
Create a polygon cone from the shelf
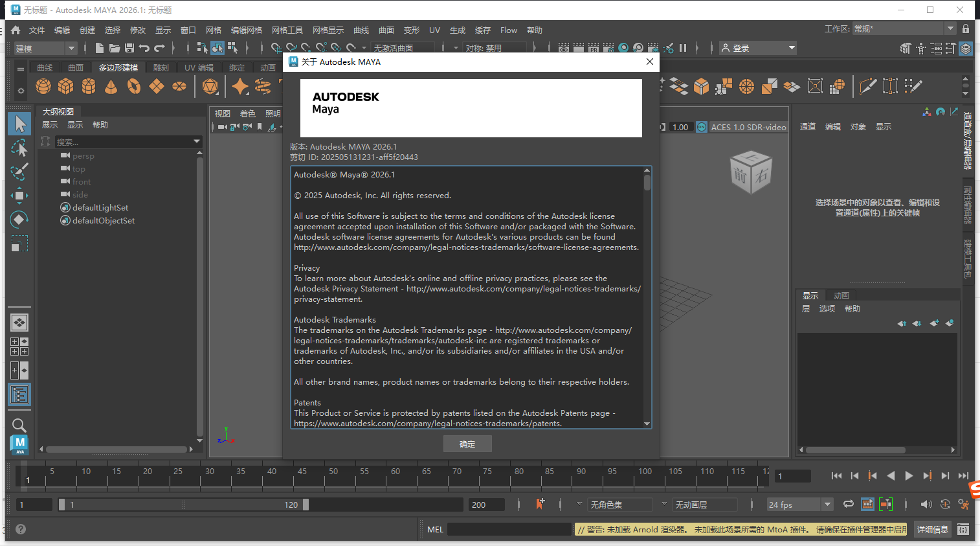coord(111,85)
